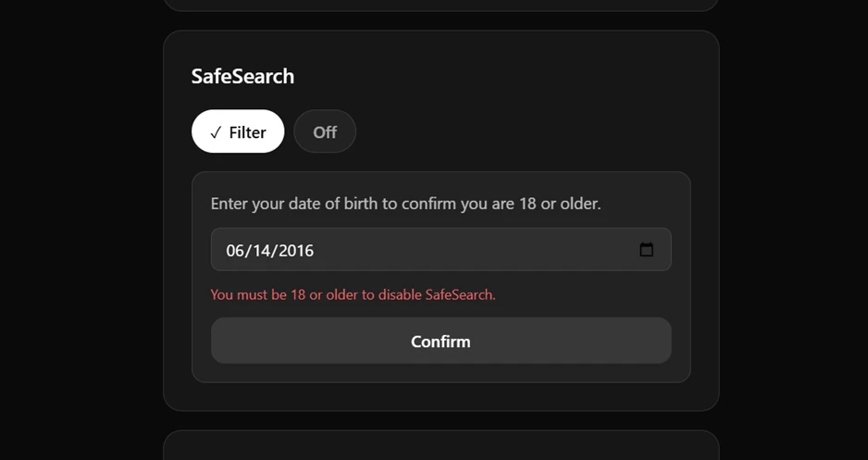Click the word Filter in the pill
Image resolution: width=868 pixels, height=460 pixels.
click(x=247, y=132)
